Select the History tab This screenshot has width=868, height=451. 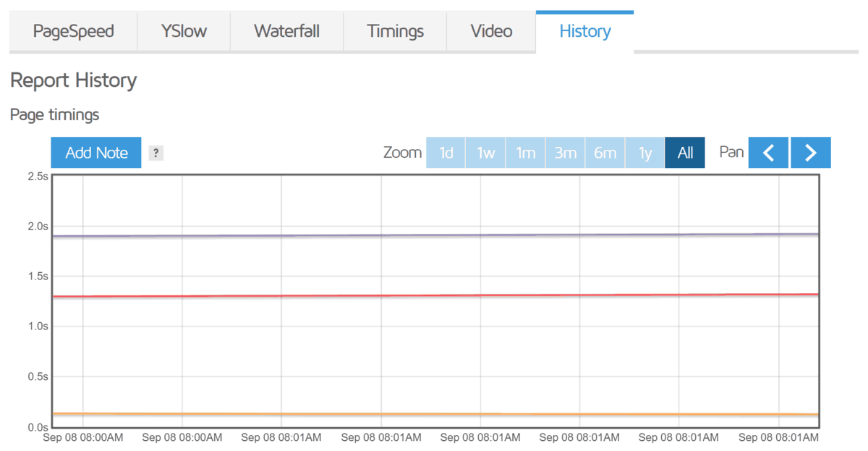[x=584, y=31]
